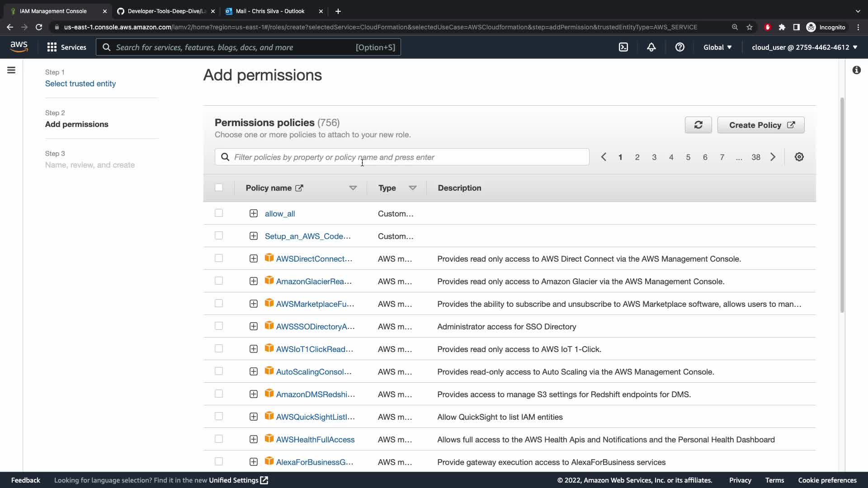Open the info panel icon
This screenshot has width=868, height=488.
tap(856, 70)
